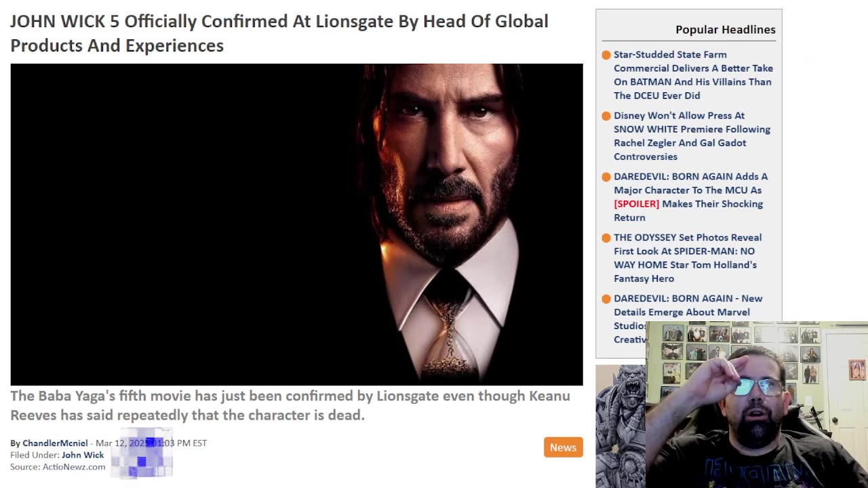The width and height of the screenshot is (868, 488).
Task: Click orange bullet beside THE ODYSSEY headline
Action: pyautogui.click(x=606, y=238)
